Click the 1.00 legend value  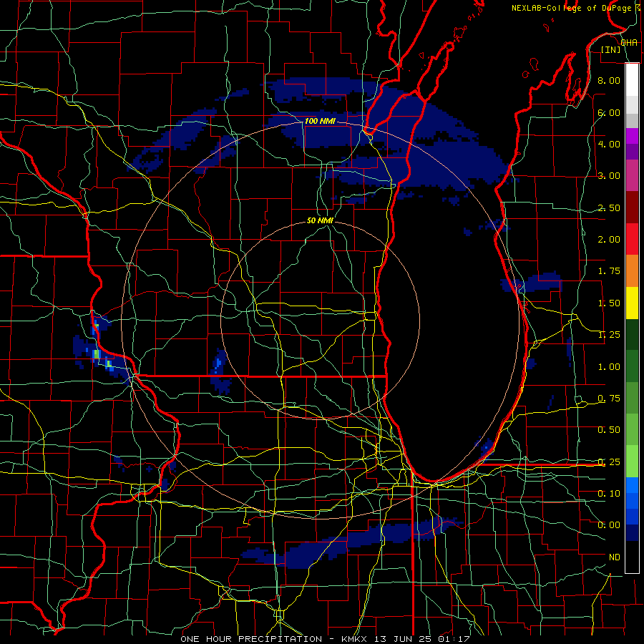click(609, 367)
